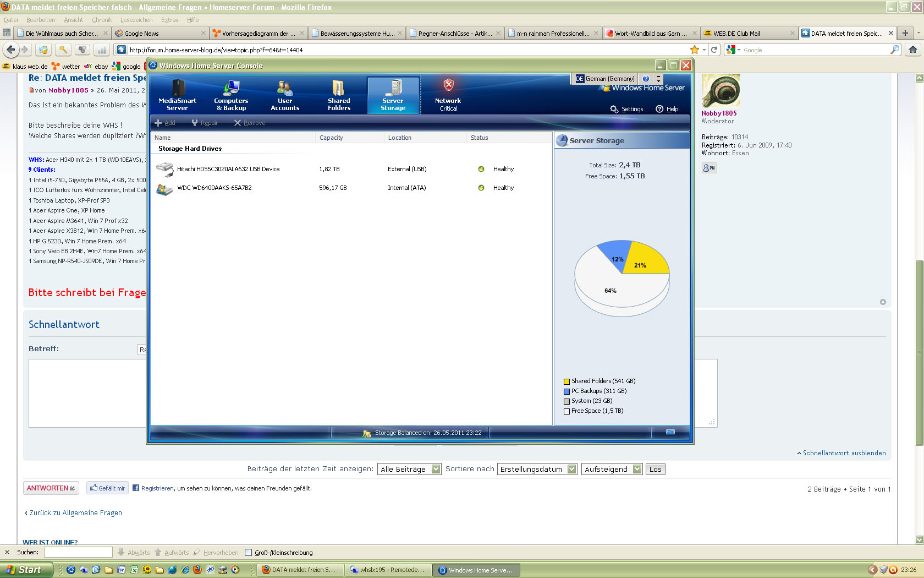Open the Aufsteigend order dropdown
Image resolution: width=924 pixels, height=578 pixels.
tap(612, 469)
